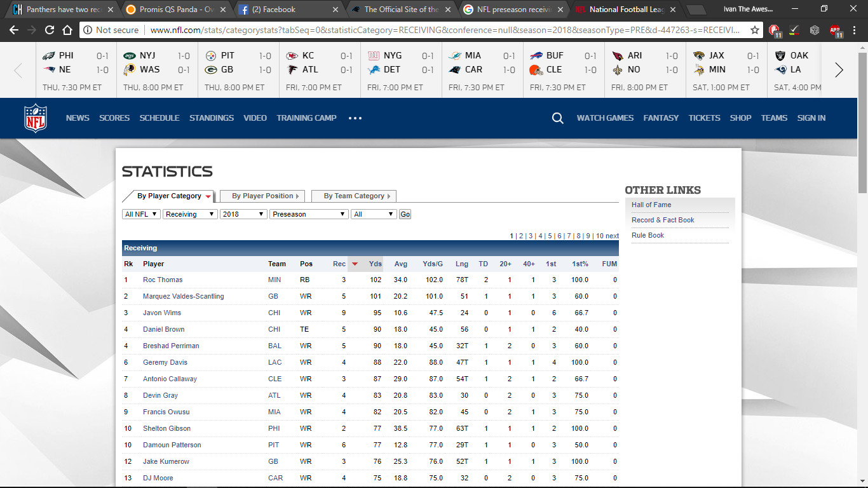Open the SCHEDULE navigation item
Viewport: 868px width, 488px height.
pos(159,118)
